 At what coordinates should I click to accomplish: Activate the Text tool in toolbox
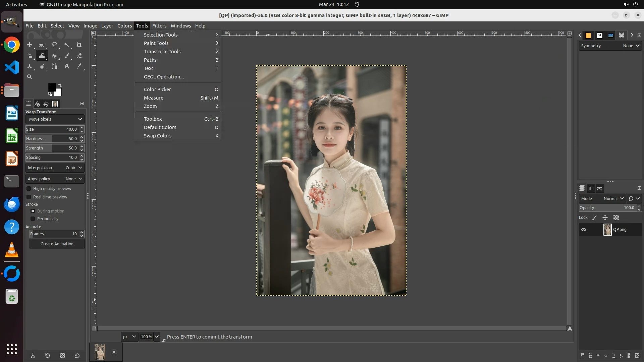point(67,66)
